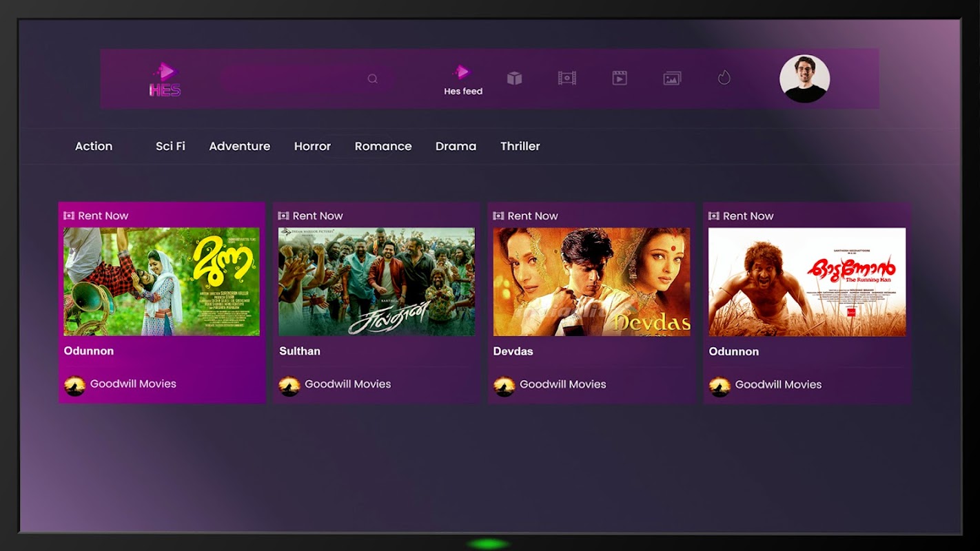Open the Sulthan movie poster
This screenshot has height=551, width=980.
(376, 282)
